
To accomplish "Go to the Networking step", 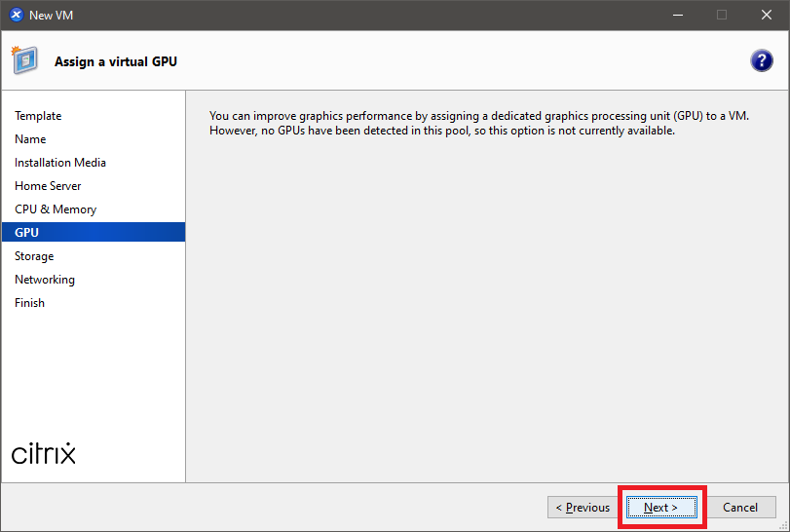I will (x=45, y=280).
